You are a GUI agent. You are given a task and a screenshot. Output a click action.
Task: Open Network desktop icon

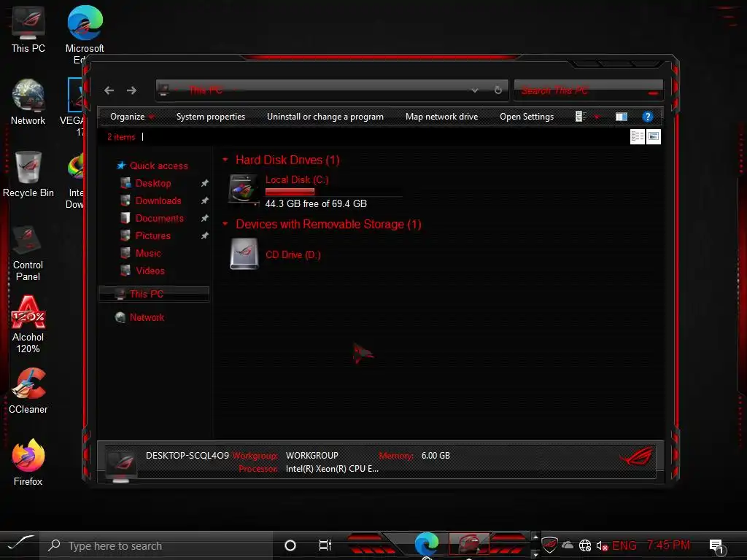tap(28, 102)
